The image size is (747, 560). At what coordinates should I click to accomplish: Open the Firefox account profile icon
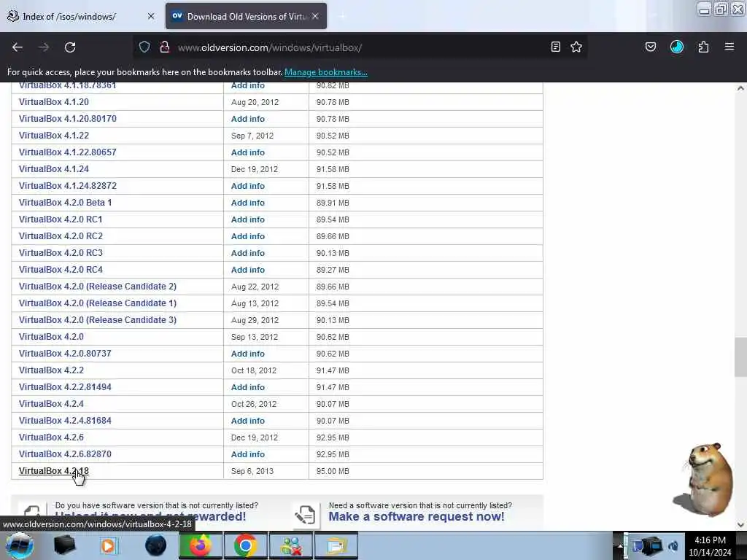(x=677, y=47)
